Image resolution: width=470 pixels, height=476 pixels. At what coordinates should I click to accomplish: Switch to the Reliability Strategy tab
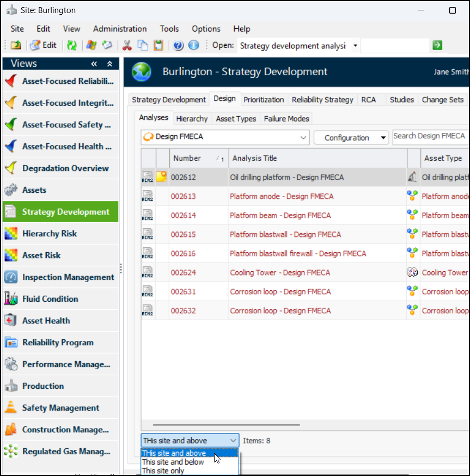[322, 100]
